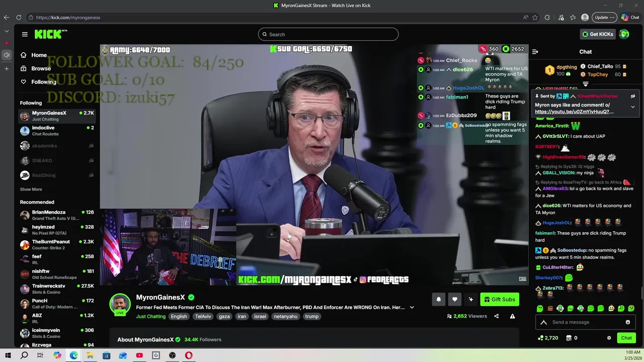
Task: Open File Explorer from the taskbar
Action: (x=90, y=355)
